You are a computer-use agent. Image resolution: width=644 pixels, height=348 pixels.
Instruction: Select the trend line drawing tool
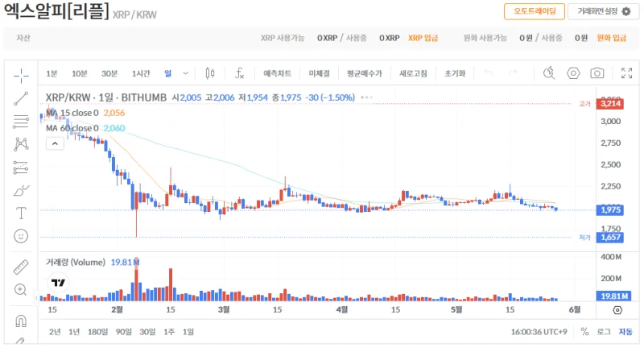pyautogui.click(x=21, y=98)
